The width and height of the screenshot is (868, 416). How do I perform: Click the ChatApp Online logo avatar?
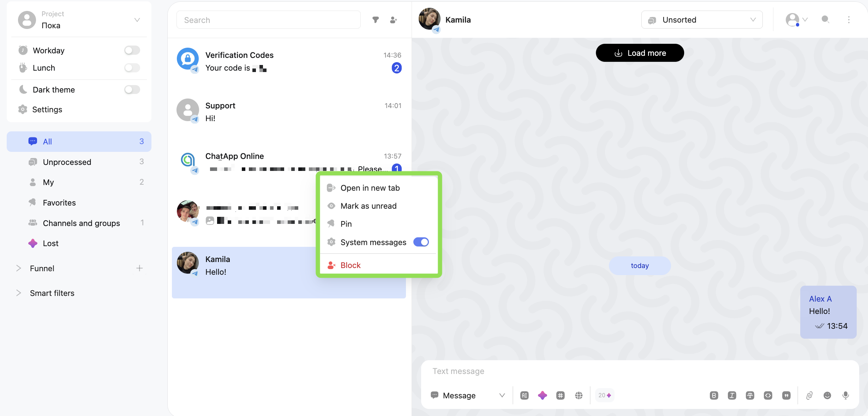[188, 160]
